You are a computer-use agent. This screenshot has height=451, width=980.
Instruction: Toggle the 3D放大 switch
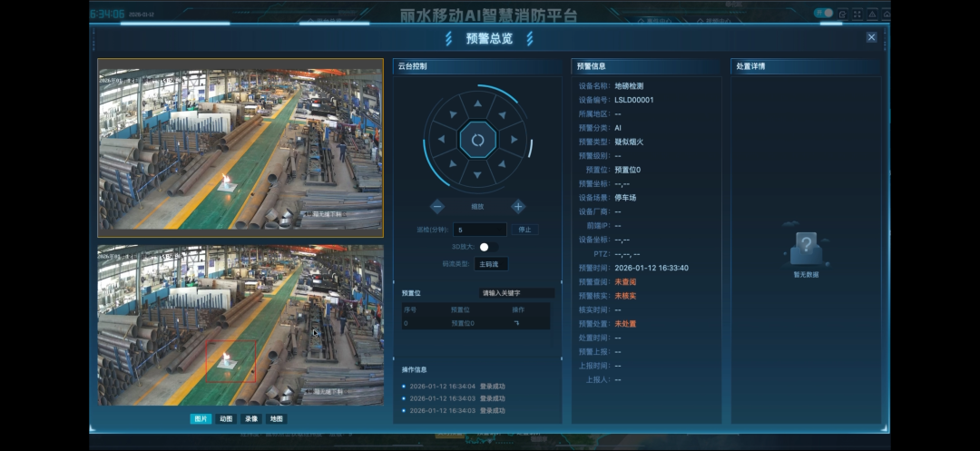pyautogui.click(x=486, y=247)
